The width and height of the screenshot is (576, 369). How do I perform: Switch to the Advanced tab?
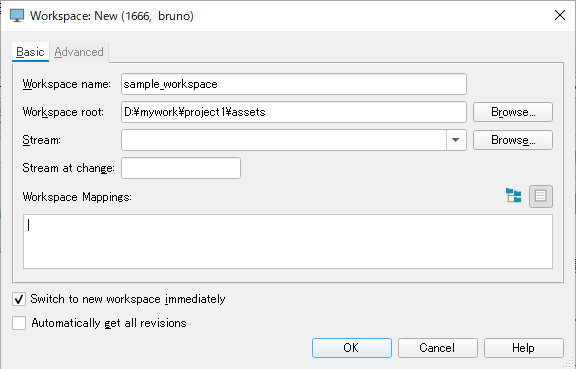click(x=79, y=52)
